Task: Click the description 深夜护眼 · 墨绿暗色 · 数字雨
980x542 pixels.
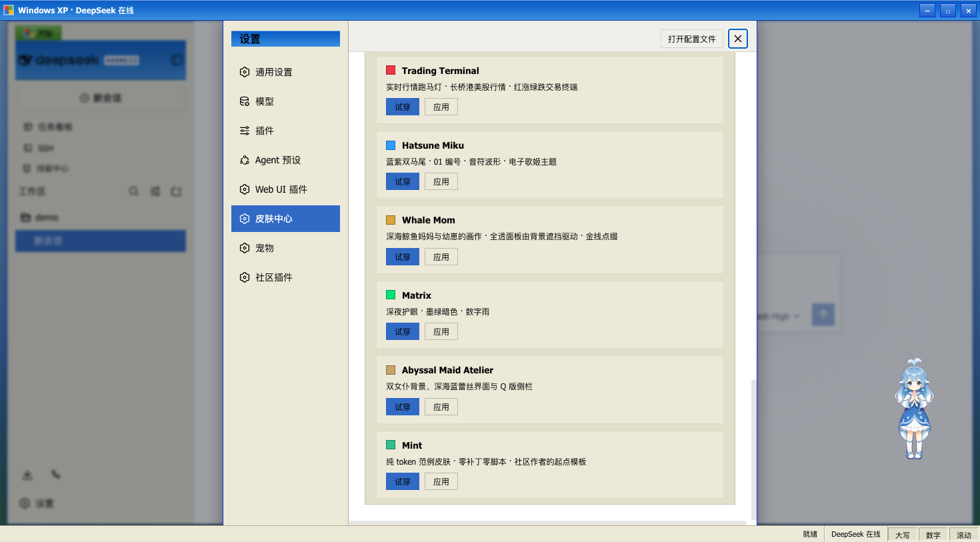Action: point(437,312)
